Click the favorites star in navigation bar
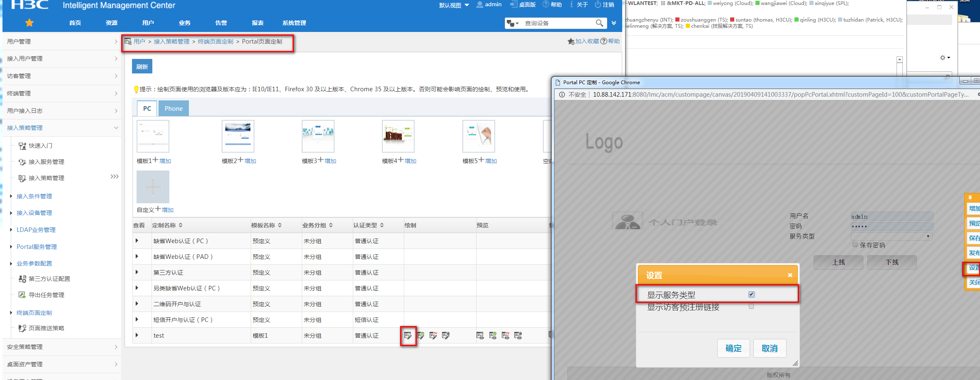This screenshot has height=380, width=980. pos(29,23)
